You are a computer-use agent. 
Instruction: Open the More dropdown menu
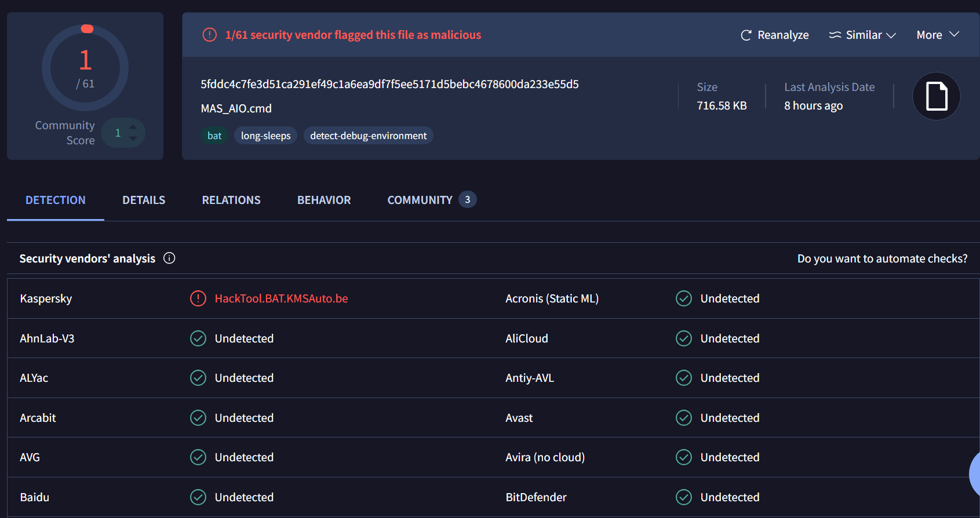937,35
